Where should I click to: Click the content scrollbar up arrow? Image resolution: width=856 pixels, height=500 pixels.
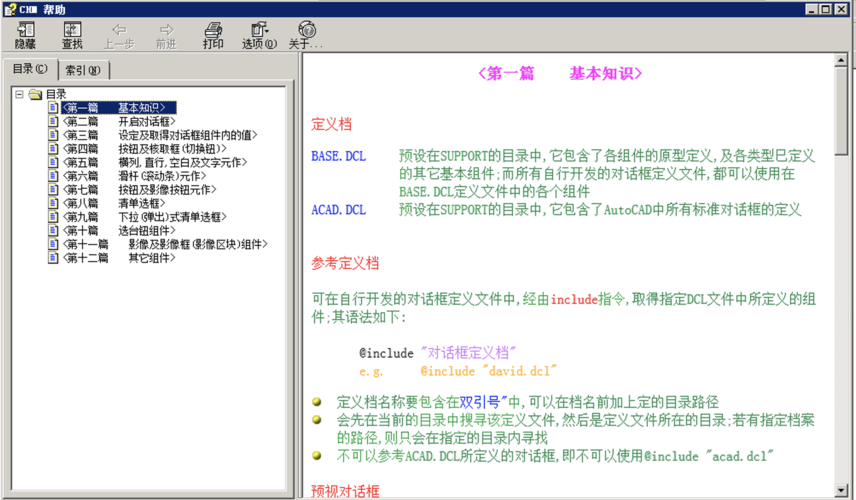[x=841, y=60]
